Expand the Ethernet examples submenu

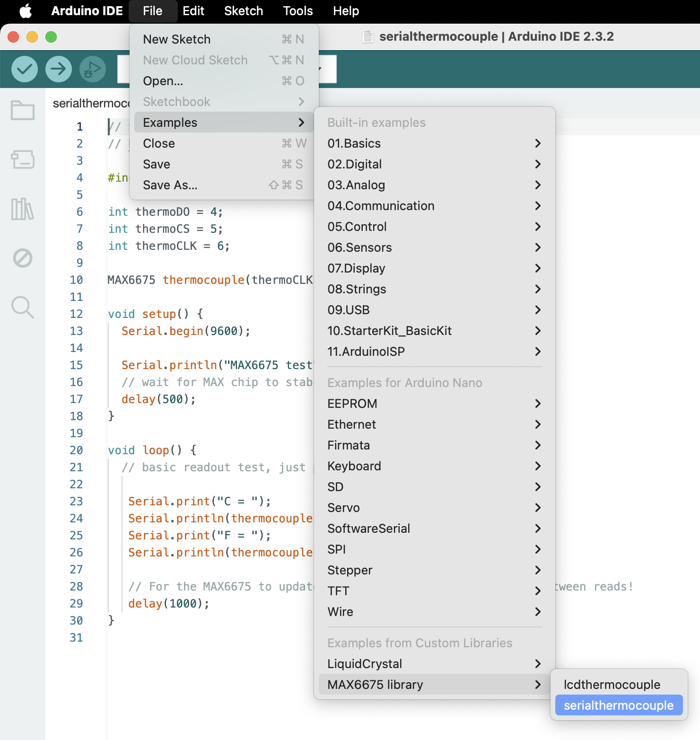click(434, 424)
